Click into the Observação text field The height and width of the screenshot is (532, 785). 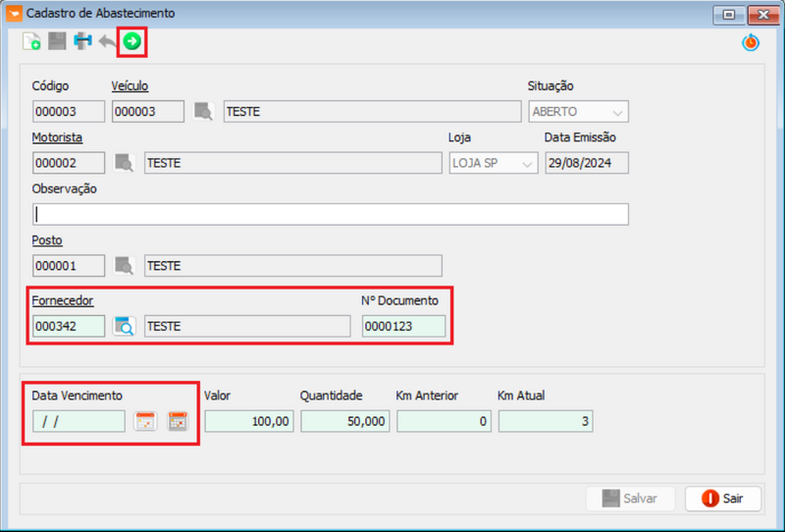pos(330,214)
